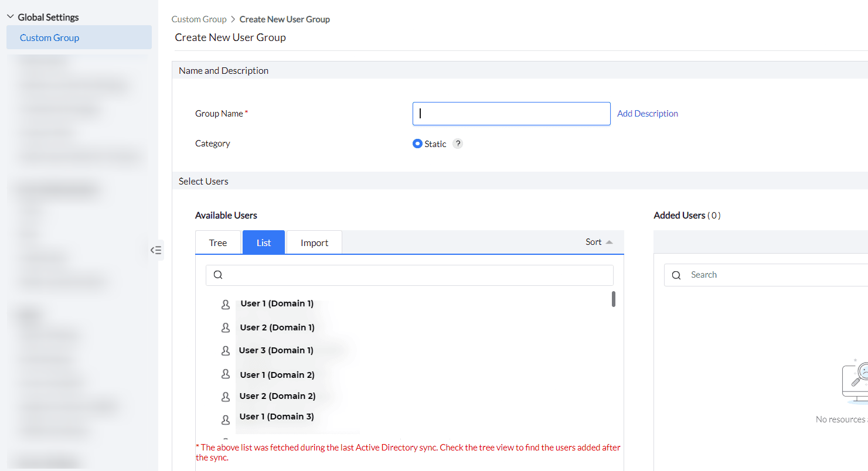
Task: Click the Category help question mark icon
Action: tap(458, 144)
